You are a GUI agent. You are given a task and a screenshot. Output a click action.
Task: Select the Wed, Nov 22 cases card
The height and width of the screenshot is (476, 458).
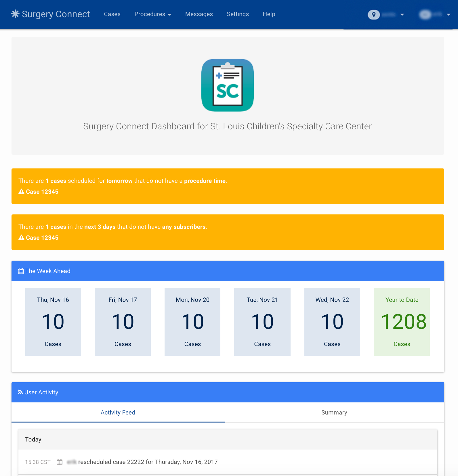tap(332, 322)
